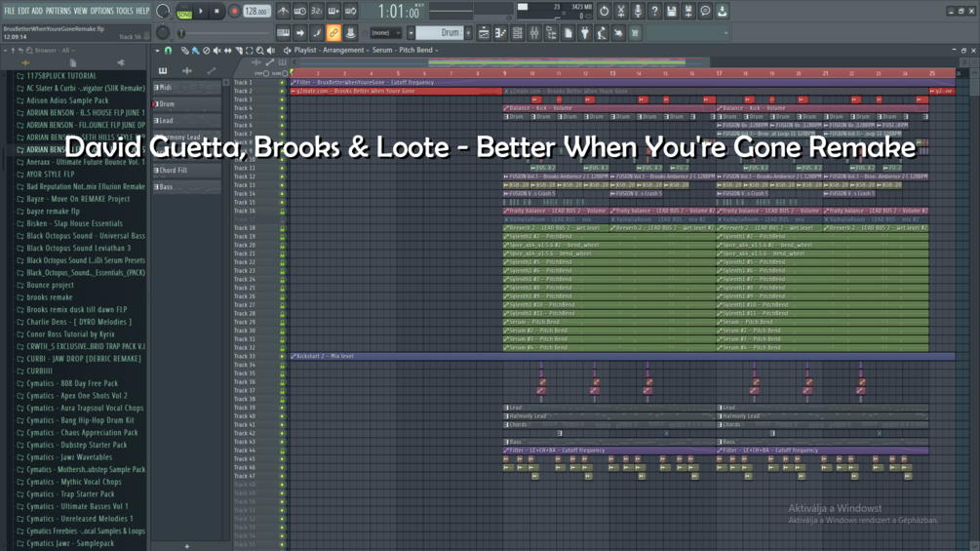Open the playlist magnet snap menu
Image resolution: width=980 pixels, height=551 pixels.
tap(168, 51)
